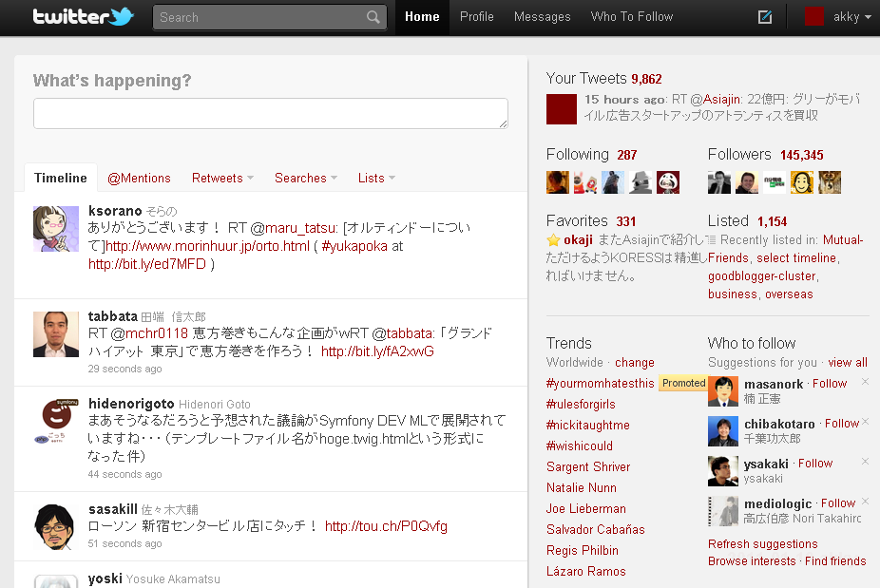Viewport: 880px width, 588px height.
Task: Go to Who To Follow page
Action: (x=631, y=17)
